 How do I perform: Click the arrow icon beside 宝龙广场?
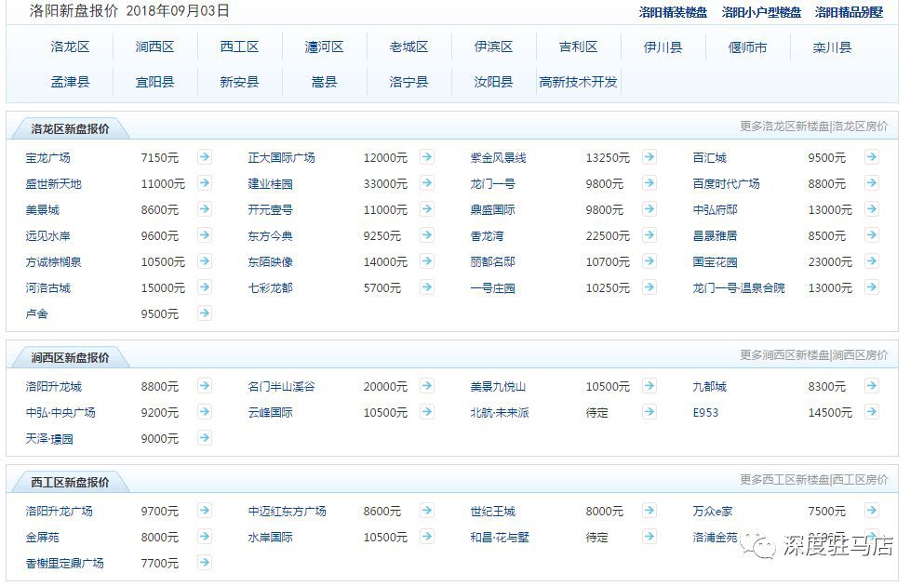(204, 157)
